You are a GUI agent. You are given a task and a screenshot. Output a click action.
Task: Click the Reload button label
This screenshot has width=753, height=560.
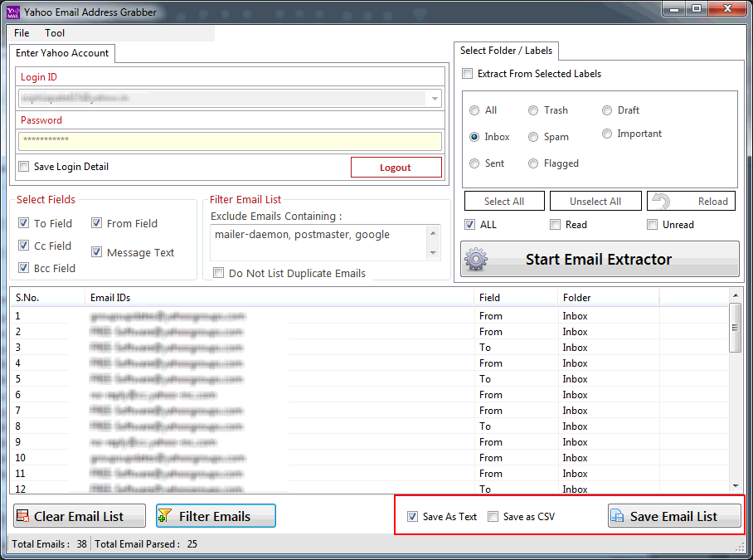point(712,202)
